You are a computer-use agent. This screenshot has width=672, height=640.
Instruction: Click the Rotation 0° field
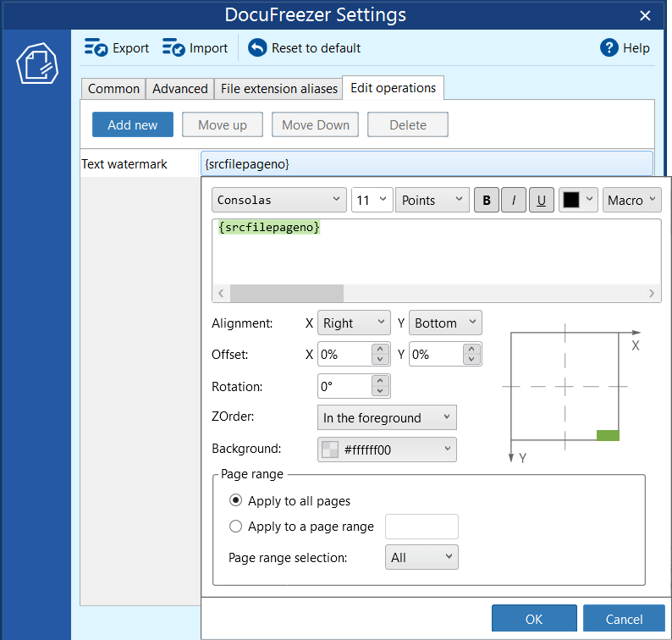click(x=345, y=386)
